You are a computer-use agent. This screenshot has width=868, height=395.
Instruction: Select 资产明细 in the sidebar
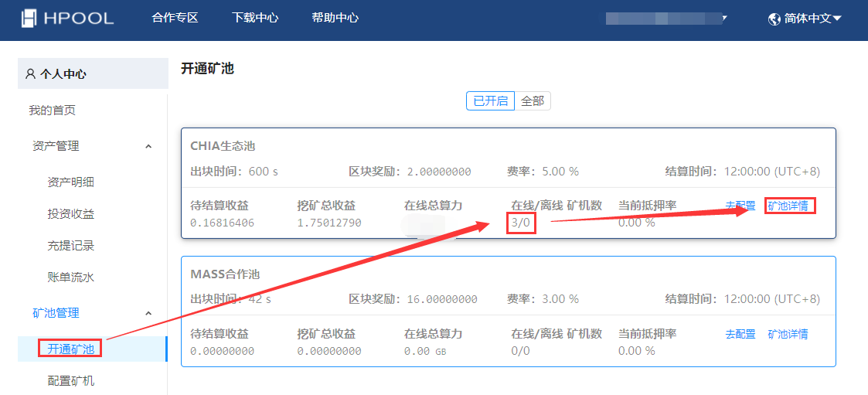point(70,182)
